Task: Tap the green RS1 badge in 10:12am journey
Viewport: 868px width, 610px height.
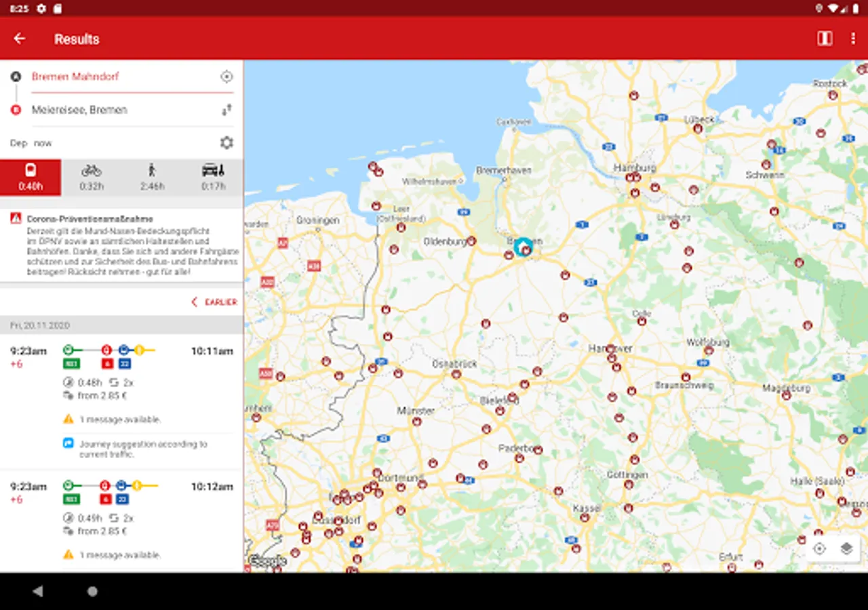Action: pyautogui.click(x=71, y=500)
